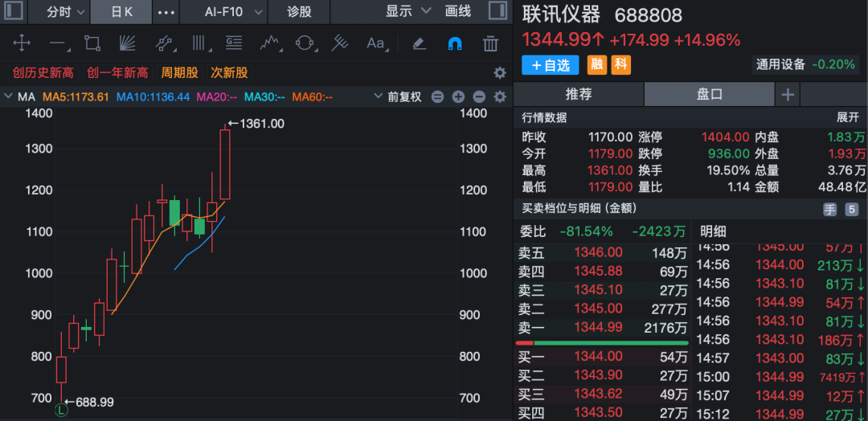Click the 次新股 tag
The height and width of the screenshot is (421, 868).
click(229, 72)
